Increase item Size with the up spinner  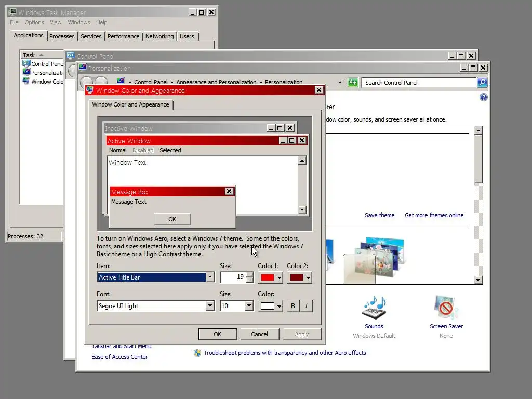[x=250, y=275]
